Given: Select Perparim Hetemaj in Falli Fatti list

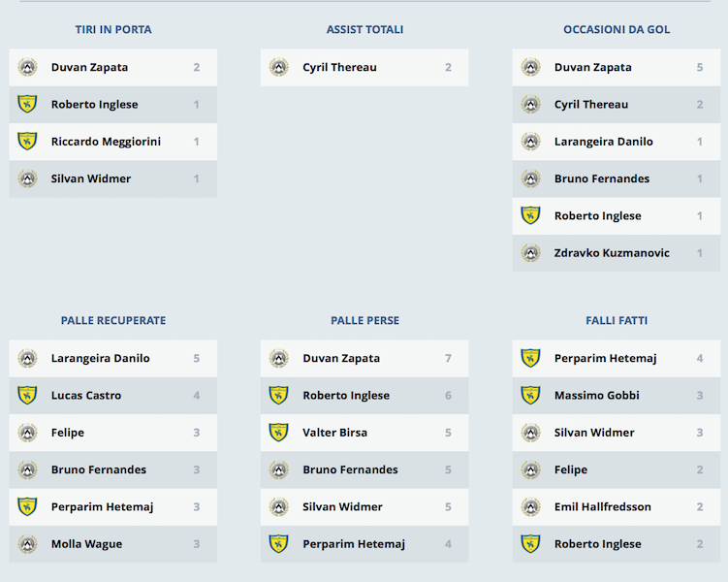Looking at the screenshot, I should pyautogui.click(x=605, y=359).
